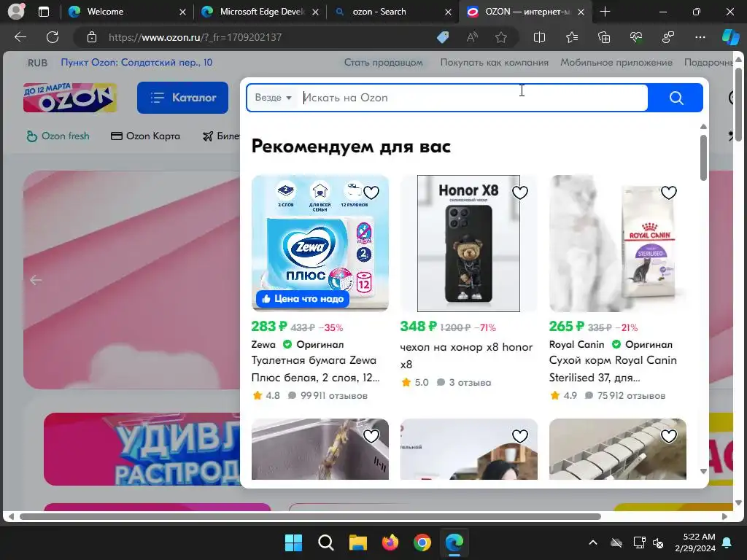Click Покупать как компания link
Viewport: 747px width, 560px height.
[x=494, y=63]
